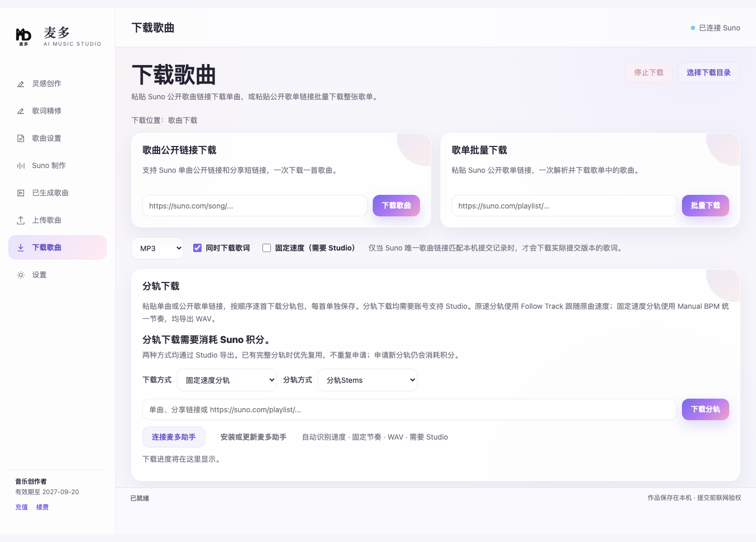756x542 pixels.
Task: Go to 歌词精修 in the sidebar
Action: (57, 111)
